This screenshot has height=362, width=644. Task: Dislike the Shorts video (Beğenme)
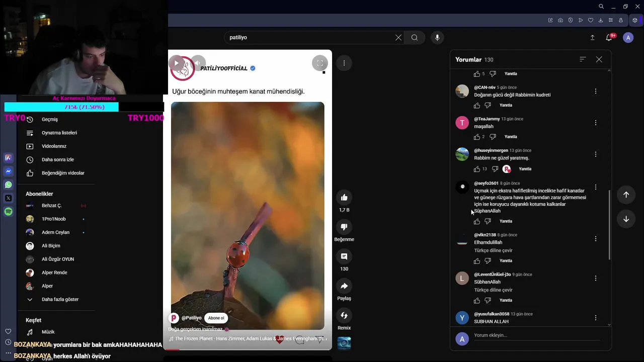pyautogui.click(x=344, y=227)
